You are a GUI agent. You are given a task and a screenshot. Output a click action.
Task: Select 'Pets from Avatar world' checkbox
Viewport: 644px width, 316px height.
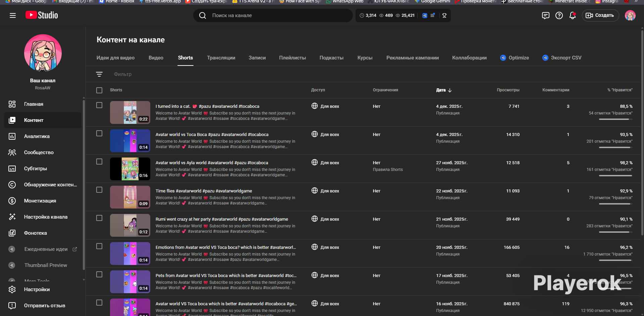(99, 275)
